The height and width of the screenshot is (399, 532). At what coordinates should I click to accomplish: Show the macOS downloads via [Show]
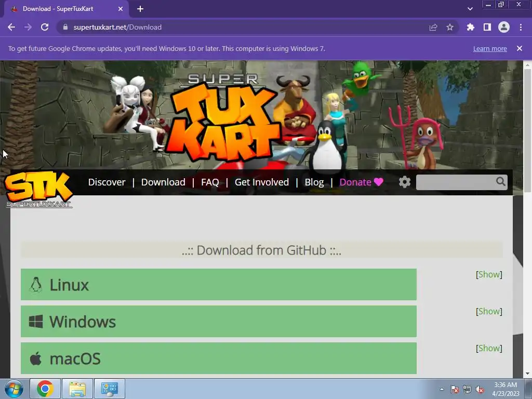point(489,348)
